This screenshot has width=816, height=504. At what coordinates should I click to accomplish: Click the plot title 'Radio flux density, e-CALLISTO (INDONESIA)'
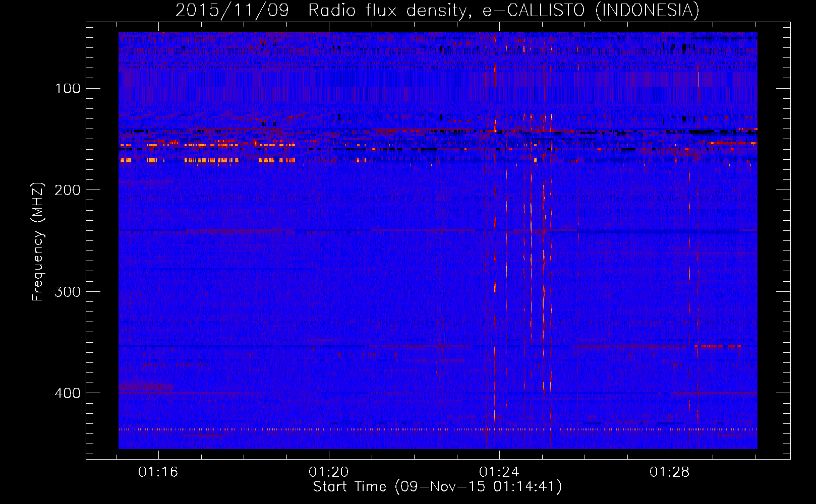point(503,10)
